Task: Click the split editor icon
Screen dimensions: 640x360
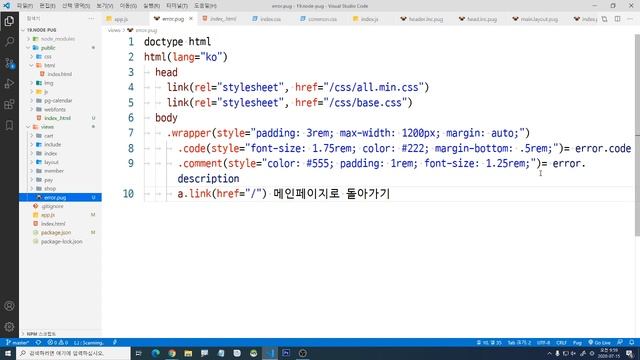Action: click(x=617, y=19)
